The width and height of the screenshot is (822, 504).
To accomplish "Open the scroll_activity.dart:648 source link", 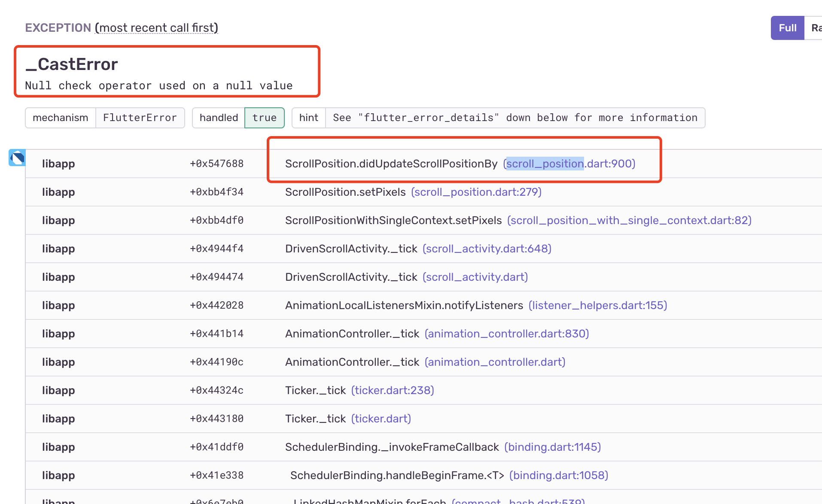I will click(486, 249).
